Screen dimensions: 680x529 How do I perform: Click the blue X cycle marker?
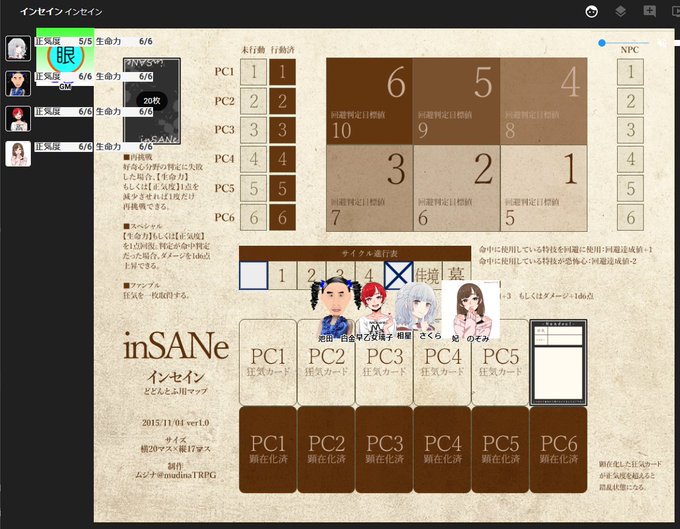click(399, 275)
